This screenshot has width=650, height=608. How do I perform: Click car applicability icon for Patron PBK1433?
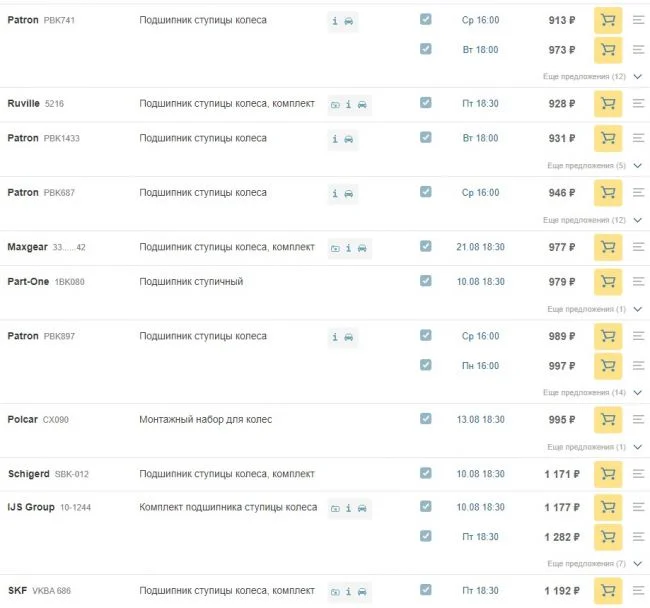click(x=348, y=139)
